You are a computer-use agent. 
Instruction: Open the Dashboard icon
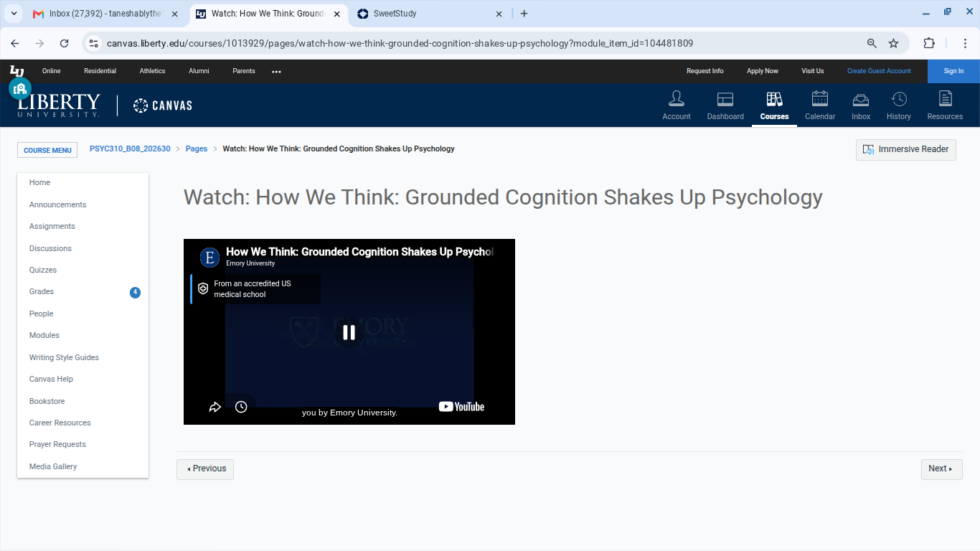pyautogui.click(x=725, y=105)
